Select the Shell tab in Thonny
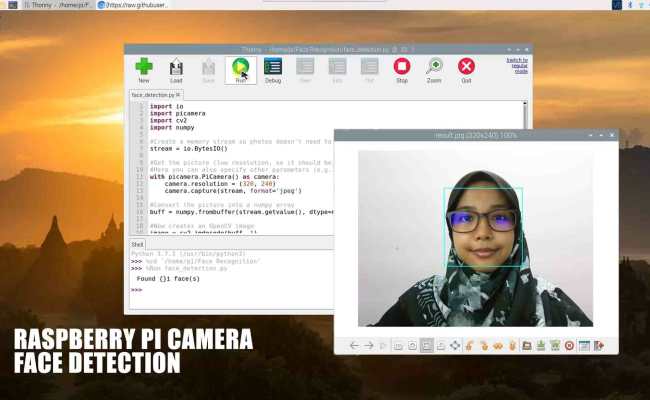Screen dimensions: 650x400 click(x=137, y=244)
